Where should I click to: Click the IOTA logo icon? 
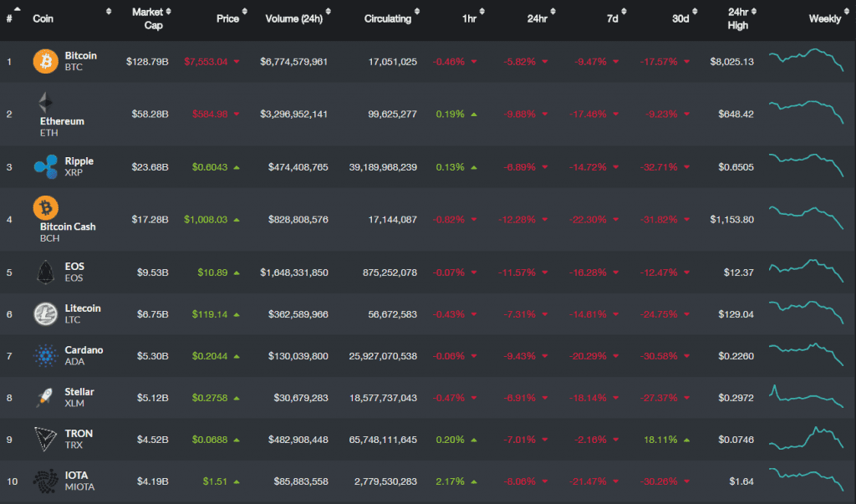point(45,481)
